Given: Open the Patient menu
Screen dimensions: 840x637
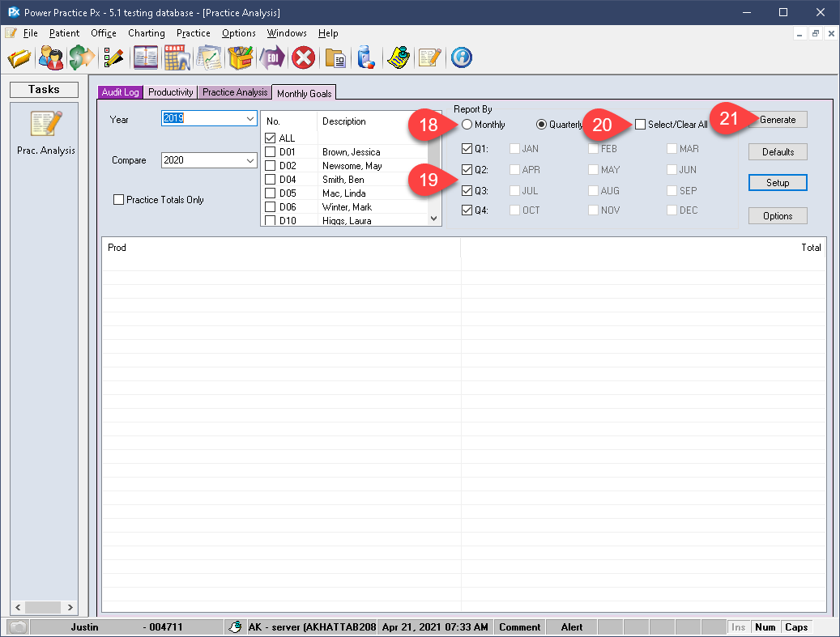Looking at the screenshot, I should (64, 33).
